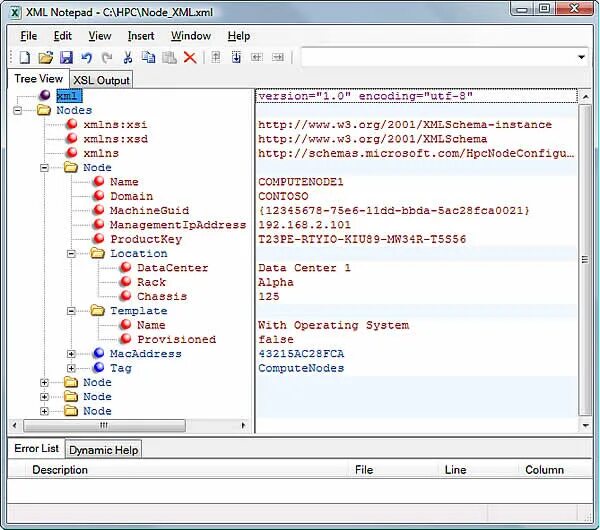Click the Redo arrow icon
This screenshot has width=600, height=530.
(107, 57)
